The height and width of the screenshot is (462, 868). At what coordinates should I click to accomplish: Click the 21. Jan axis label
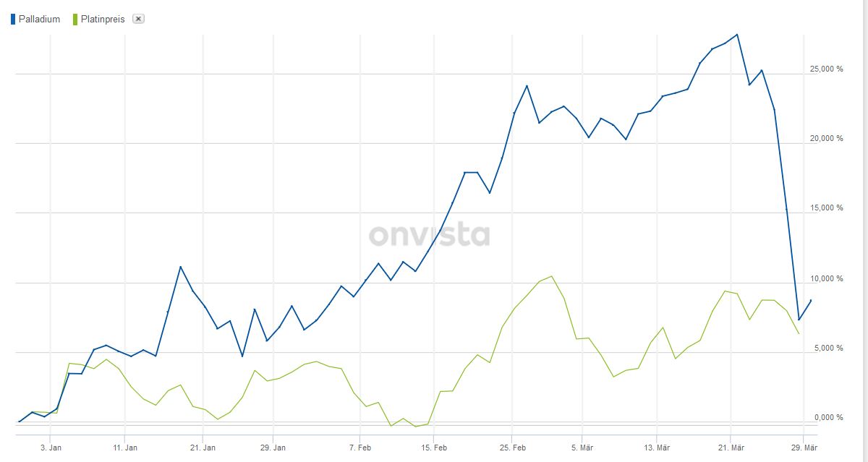203,448
